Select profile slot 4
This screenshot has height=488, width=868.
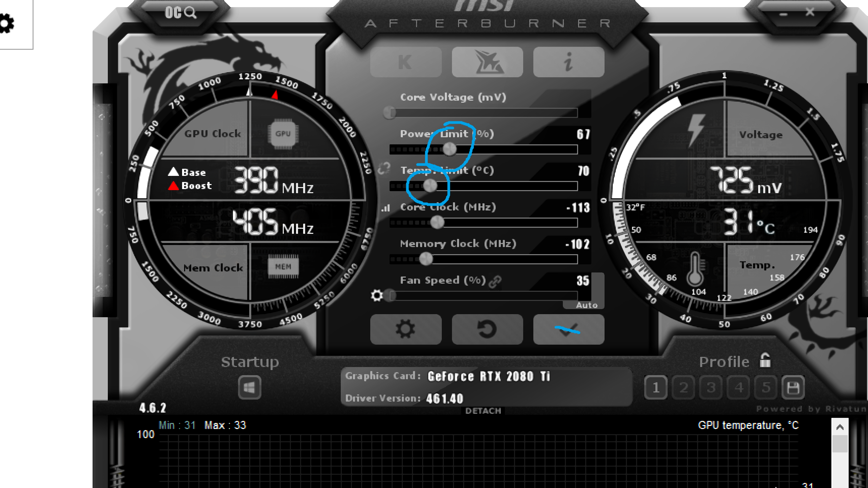[x=739, y=388]
